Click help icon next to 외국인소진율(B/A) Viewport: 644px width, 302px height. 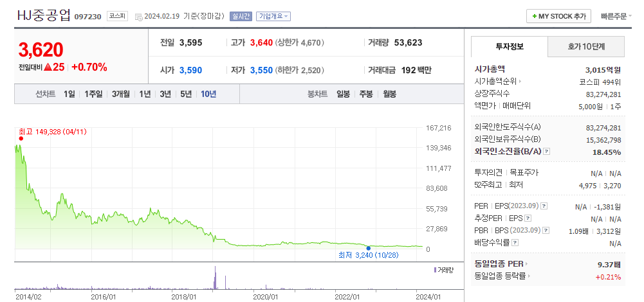pyautogui.click(x=546, y=152)
